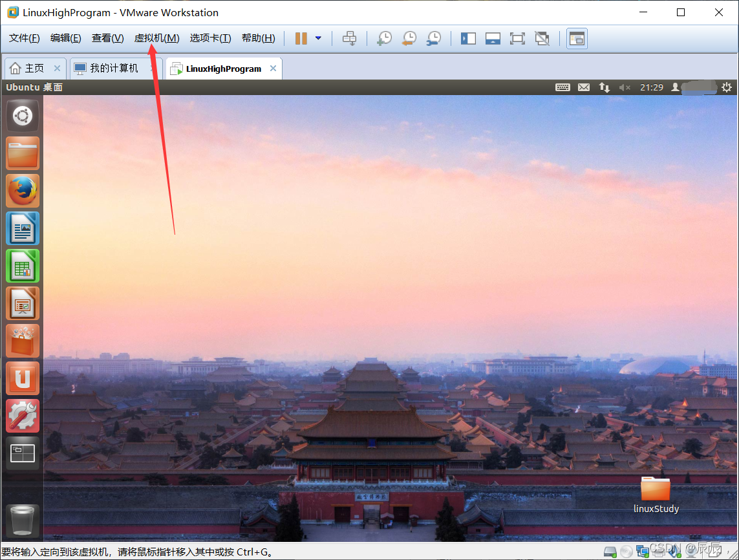This screenshot has height=560, width=739.
Task: Open the user account menu indicator
Action: pos(694,87)
